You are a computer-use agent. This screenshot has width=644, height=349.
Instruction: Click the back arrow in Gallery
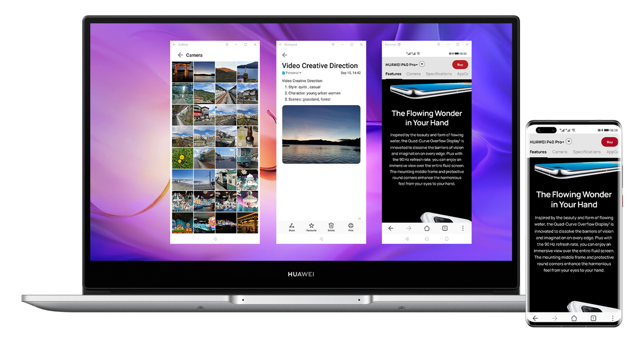point(180,55)
